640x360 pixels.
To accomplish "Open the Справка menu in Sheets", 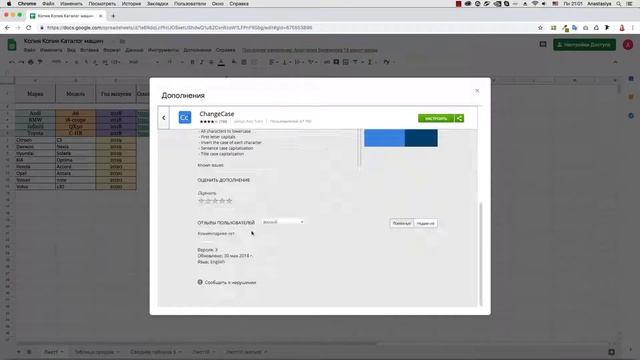I will pyautogui.click(x=225, y=50).
